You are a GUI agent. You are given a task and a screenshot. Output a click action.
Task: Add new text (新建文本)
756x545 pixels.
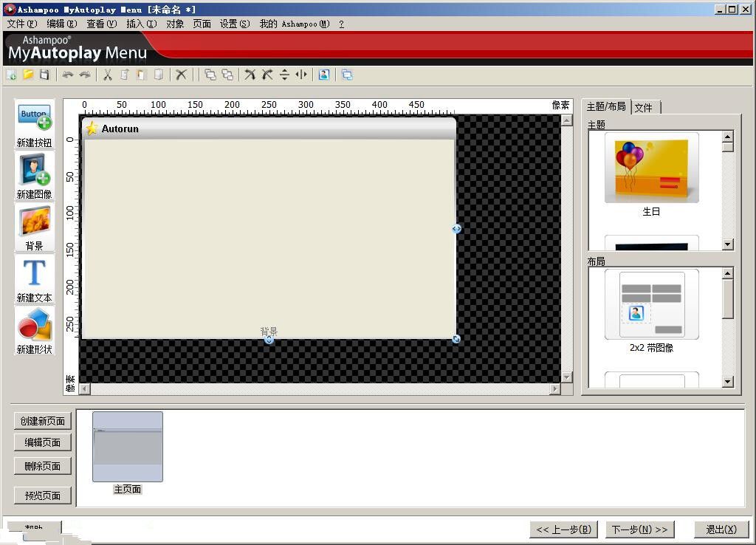pos(34,280)
